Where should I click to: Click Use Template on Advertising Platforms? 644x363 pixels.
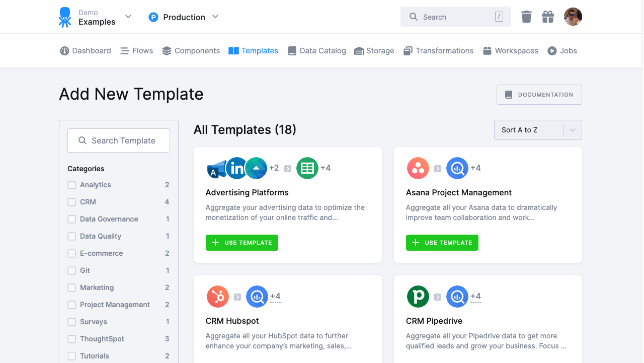pos(242,242)
